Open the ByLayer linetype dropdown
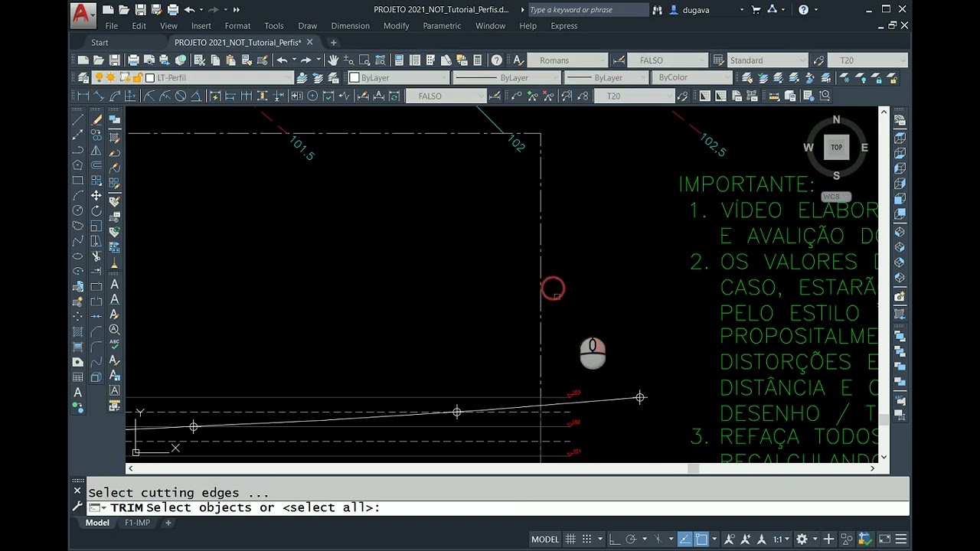Screen dimensions: 980x551 click(505, 77)
